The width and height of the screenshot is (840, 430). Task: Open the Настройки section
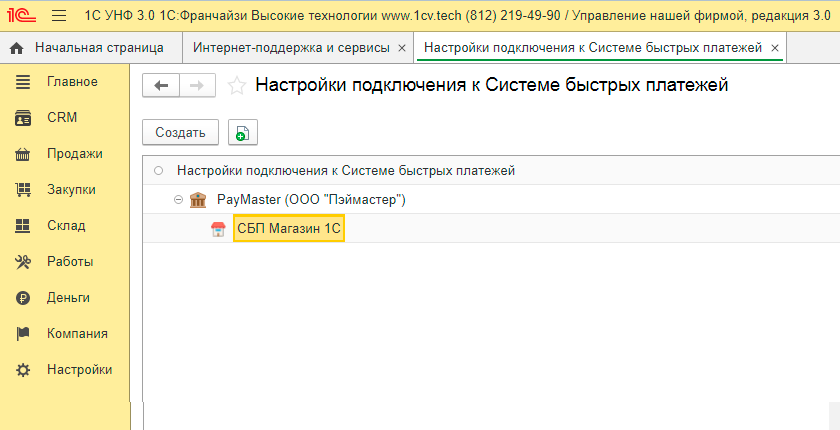[x=79, y=369]
